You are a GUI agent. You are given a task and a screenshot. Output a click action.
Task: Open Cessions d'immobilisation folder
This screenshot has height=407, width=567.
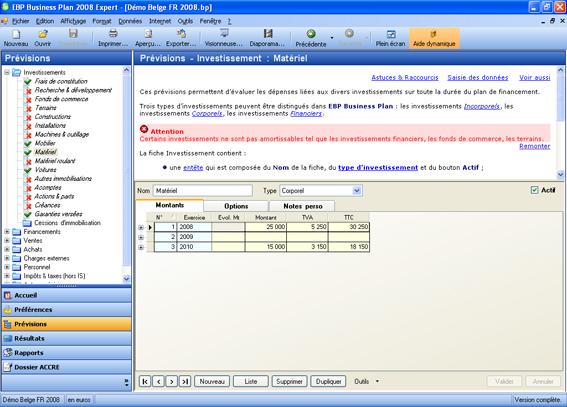(x=67, y=223)
